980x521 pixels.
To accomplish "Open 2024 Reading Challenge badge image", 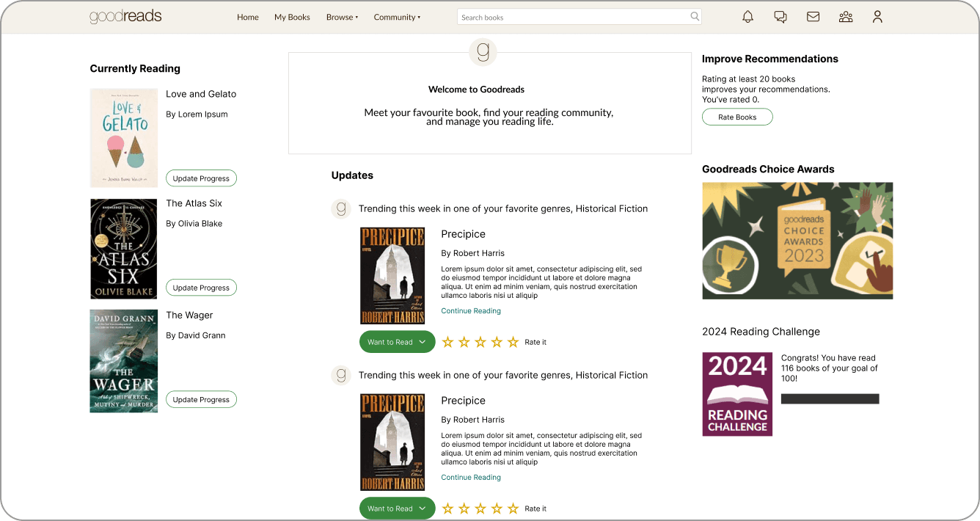I will (x=737, y=394).
